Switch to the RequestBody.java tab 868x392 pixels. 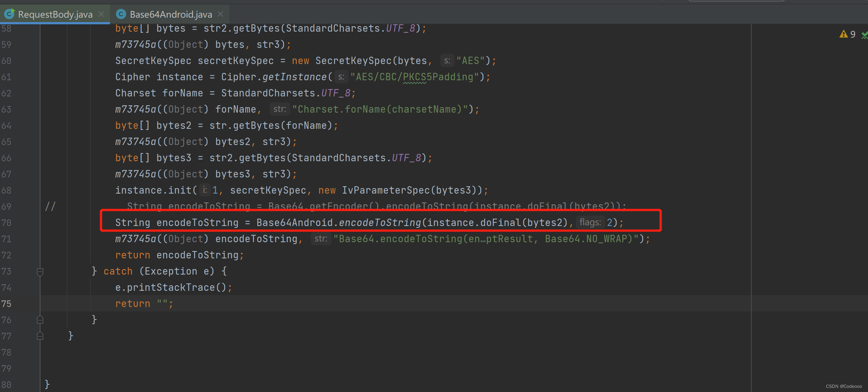click(x=55, y=14)
